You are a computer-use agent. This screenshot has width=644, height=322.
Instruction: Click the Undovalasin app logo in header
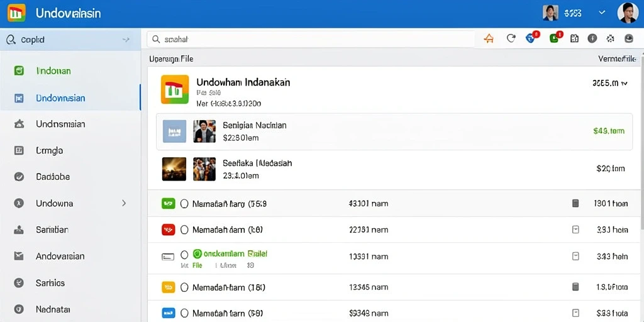pyautogui.click(x=16, y=13)
